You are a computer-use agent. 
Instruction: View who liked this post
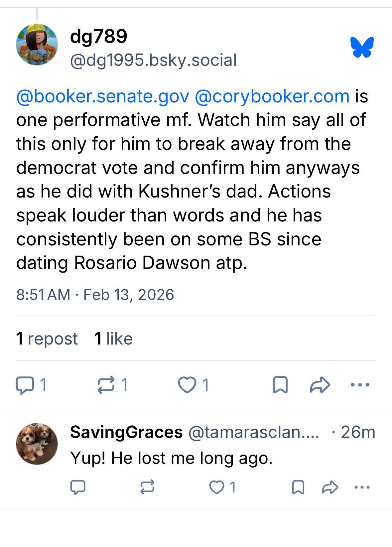click(113, 339)
